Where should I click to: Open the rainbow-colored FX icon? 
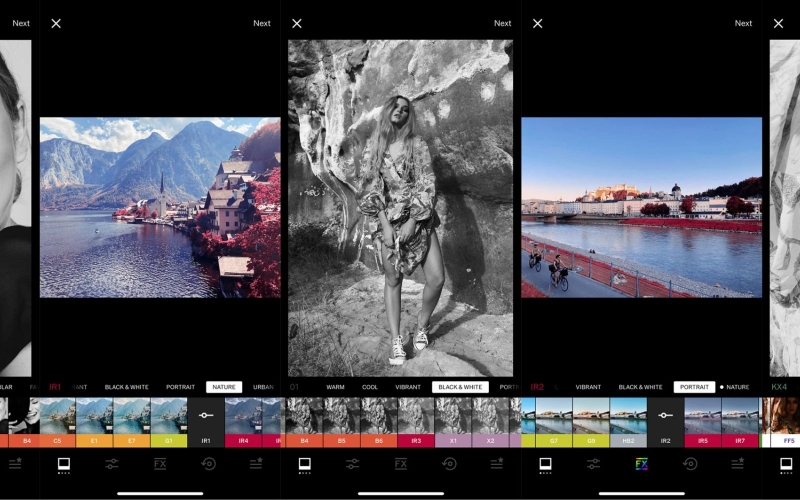click(x=642, y=464)
